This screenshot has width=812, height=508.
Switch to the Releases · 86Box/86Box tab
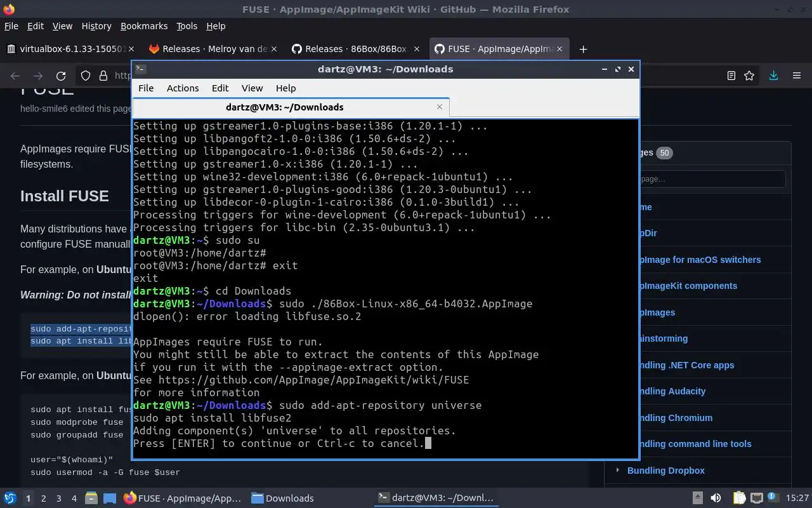357,49
